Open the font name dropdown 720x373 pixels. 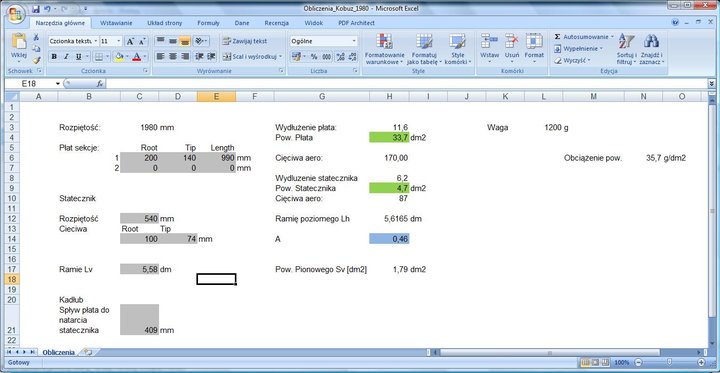pyautogui.click(x=96, y=41)
